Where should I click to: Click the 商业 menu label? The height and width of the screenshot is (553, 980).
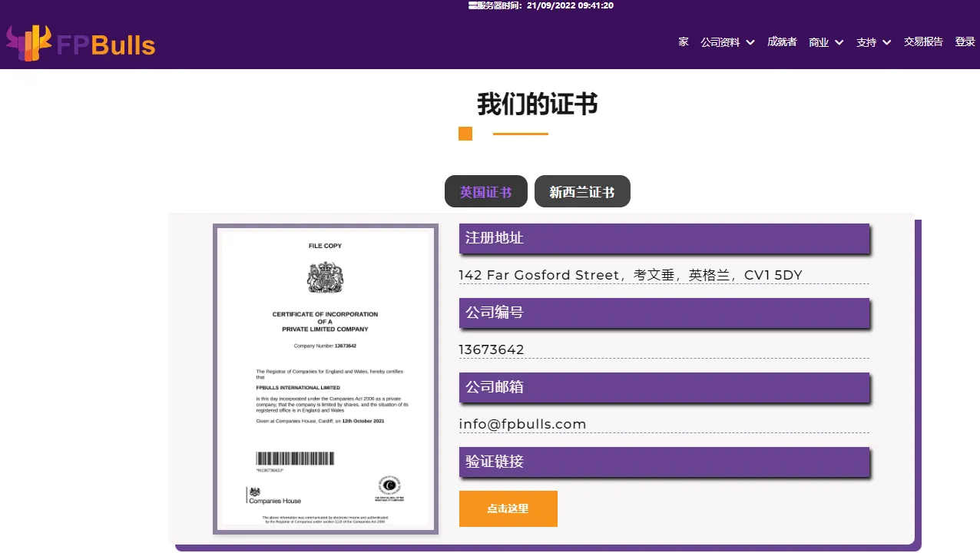tap(819, 42)
